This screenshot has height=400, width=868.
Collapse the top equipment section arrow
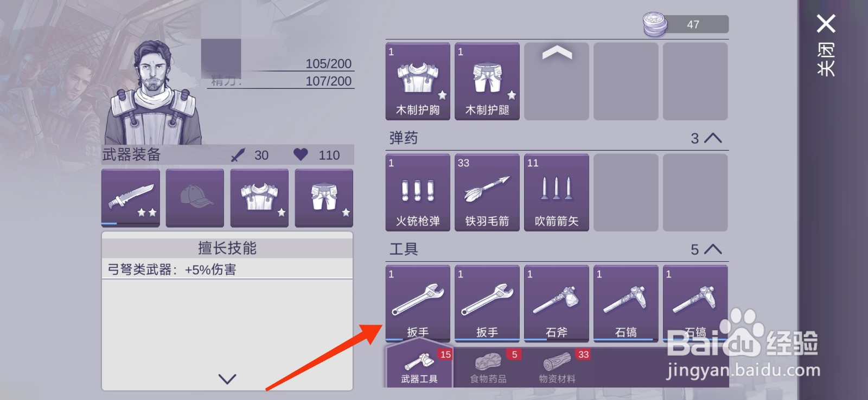[x=557, y=53]
